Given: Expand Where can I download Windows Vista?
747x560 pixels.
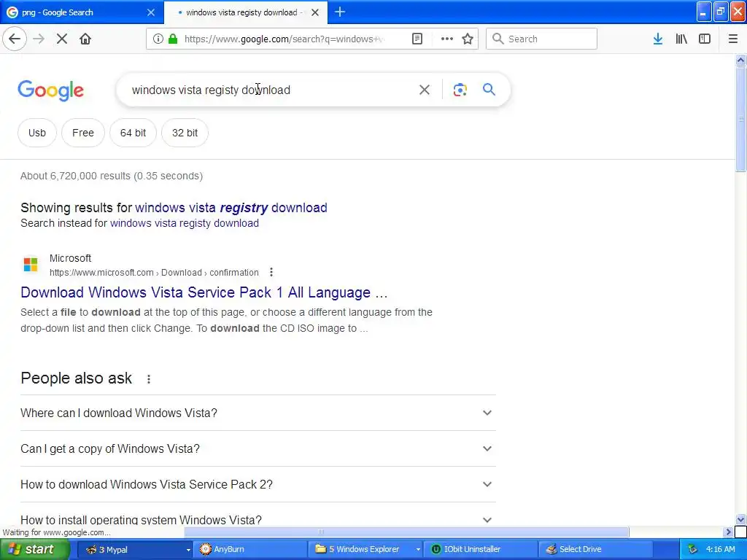Looking at the screenshot, I should tap(258, 413).
